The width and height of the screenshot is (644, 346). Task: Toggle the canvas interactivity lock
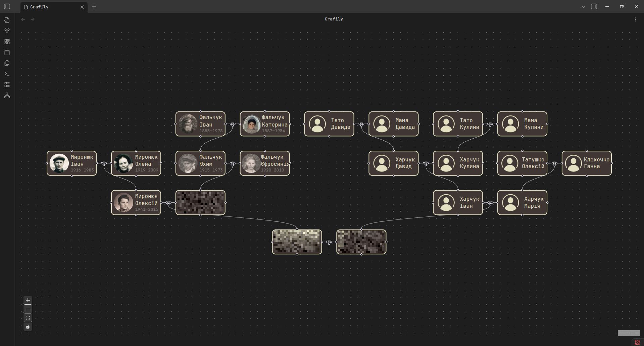point(28,327)
